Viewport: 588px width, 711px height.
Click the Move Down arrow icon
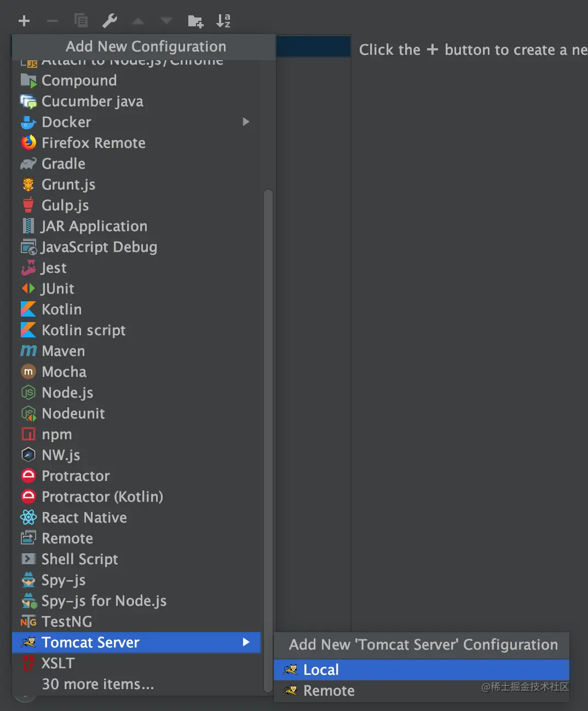click(166, 21)
